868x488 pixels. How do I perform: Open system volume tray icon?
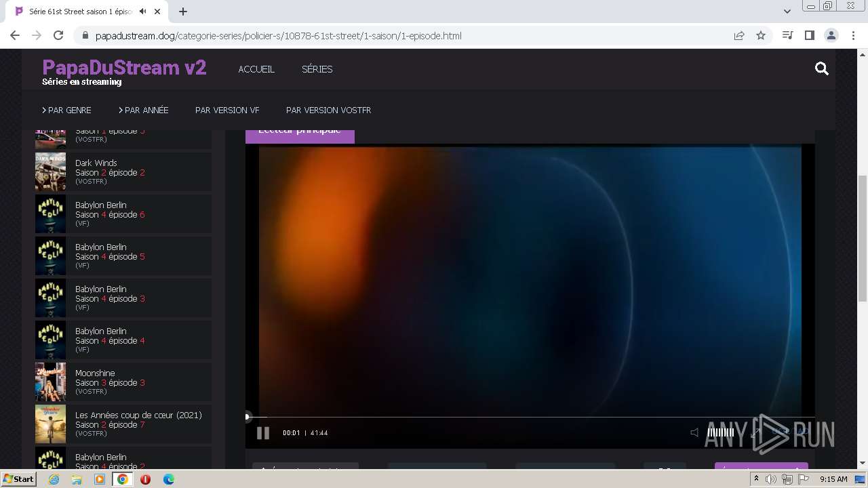[771, 479]
